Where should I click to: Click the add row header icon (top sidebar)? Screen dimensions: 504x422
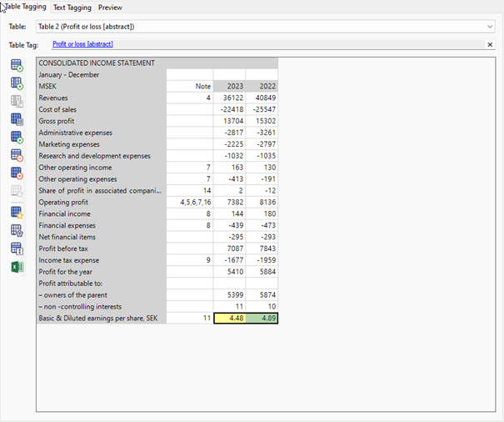(x=17, y=65)
